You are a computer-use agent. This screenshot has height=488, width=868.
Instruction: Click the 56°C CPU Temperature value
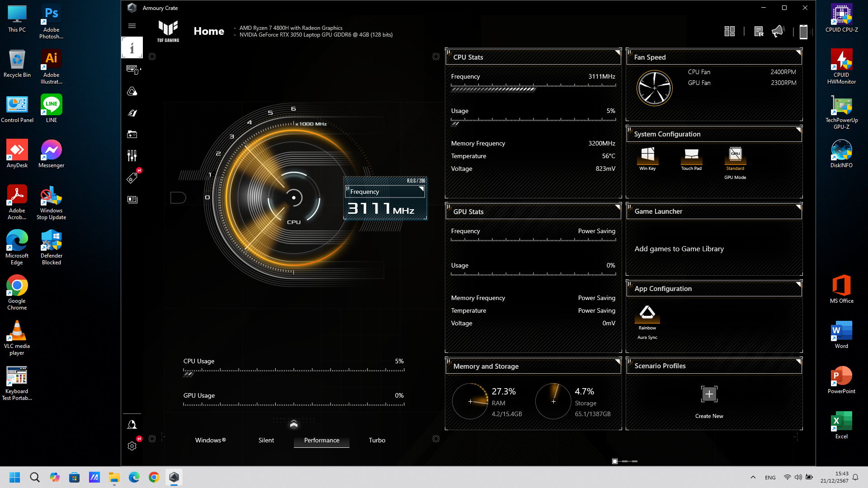pyautogui.click(x=609, y=156)
